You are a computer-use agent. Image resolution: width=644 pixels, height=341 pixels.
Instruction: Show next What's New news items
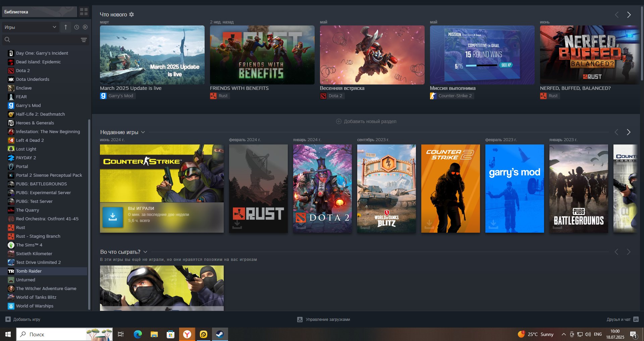tap(629, 15)
